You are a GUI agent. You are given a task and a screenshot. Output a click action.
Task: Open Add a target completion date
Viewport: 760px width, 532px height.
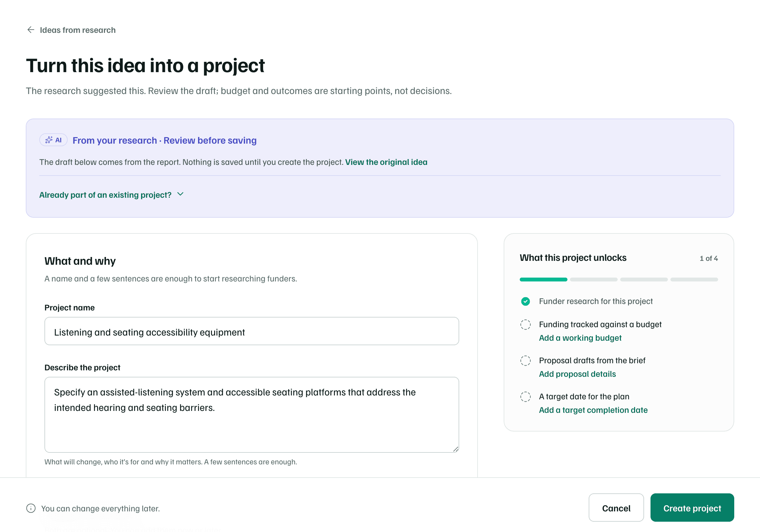[x=593, y=410]
